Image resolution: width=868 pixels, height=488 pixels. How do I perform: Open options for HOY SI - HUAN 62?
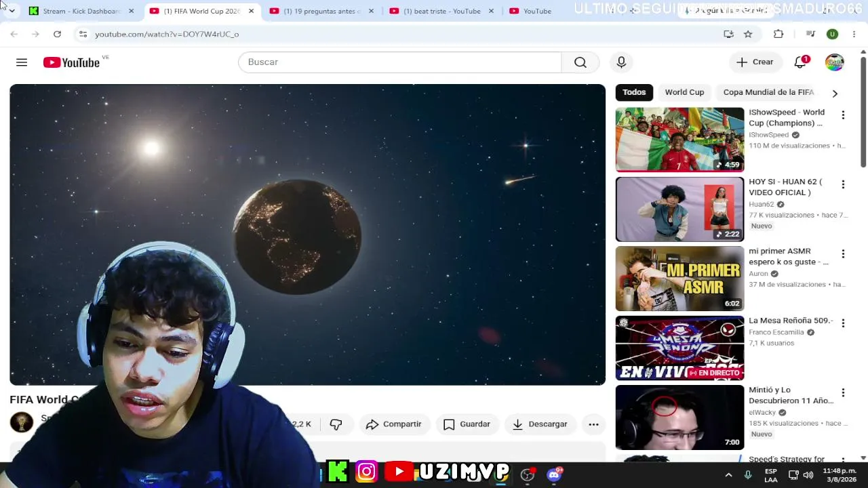(843, 184)
